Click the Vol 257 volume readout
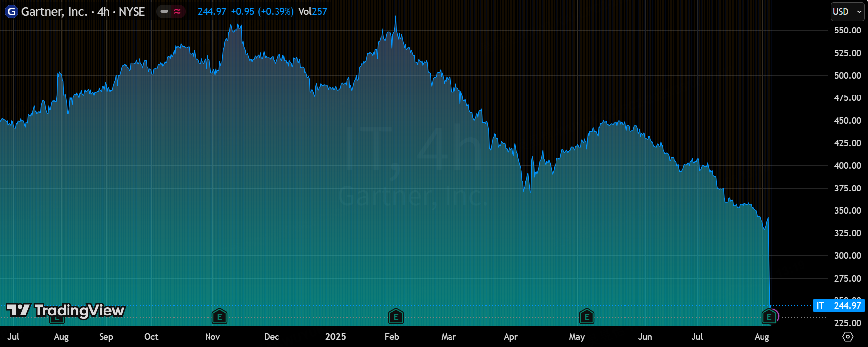Image resolution: width=868 pixels, height=347 pixels. (312, 11)
